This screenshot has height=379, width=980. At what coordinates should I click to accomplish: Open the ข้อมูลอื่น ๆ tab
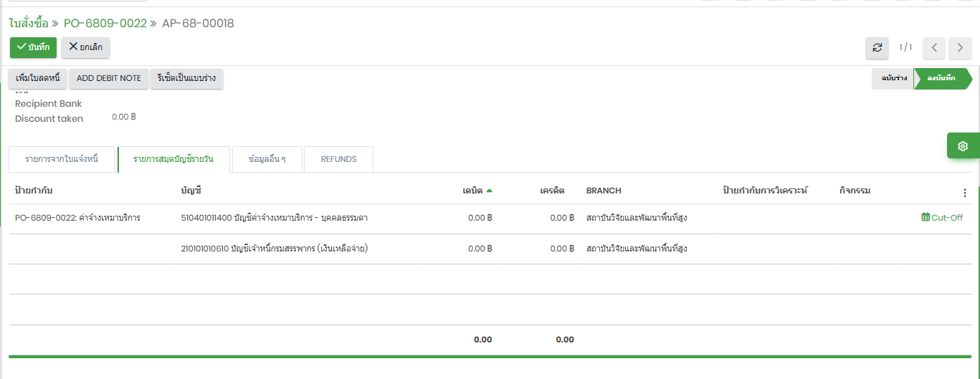pos(267,160)
